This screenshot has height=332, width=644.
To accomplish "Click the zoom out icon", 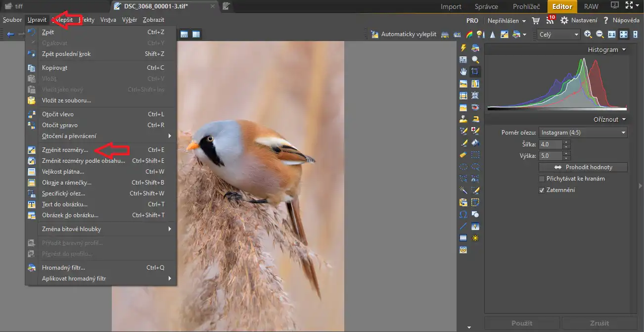I will coord(599,34).
